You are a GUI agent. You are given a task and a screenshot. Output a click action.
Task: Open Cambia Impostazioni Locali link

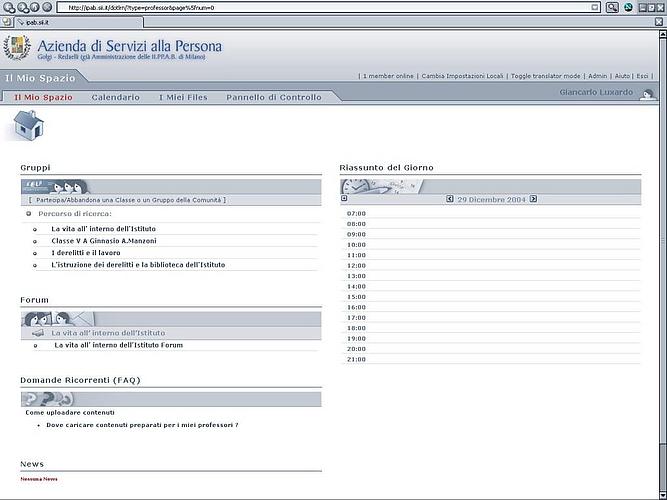pos(462,76)
